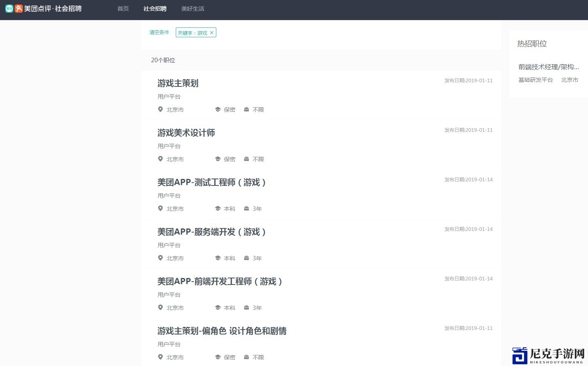Open 游戏主策划-偏角色 设计角色和剧情 posting
Screen dimensions: 588x366
pyautogui.click(x=222, y=331)
